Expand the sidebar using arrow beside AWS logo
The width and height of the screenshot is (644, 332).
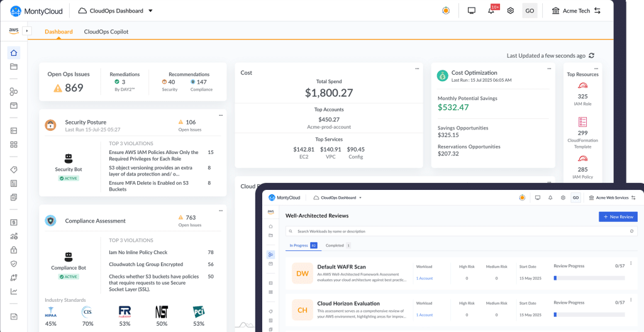click(26, 30)
